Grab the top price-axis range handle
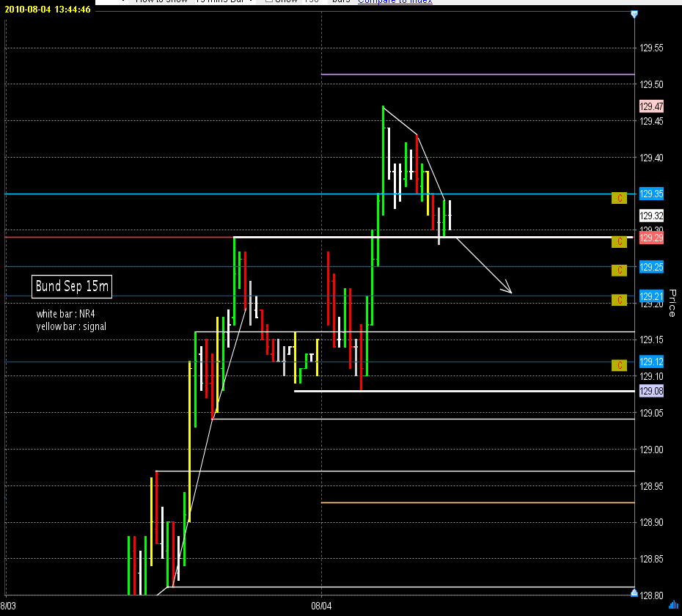The height and width of the screenshot is (616, 682). coord(634,15)
